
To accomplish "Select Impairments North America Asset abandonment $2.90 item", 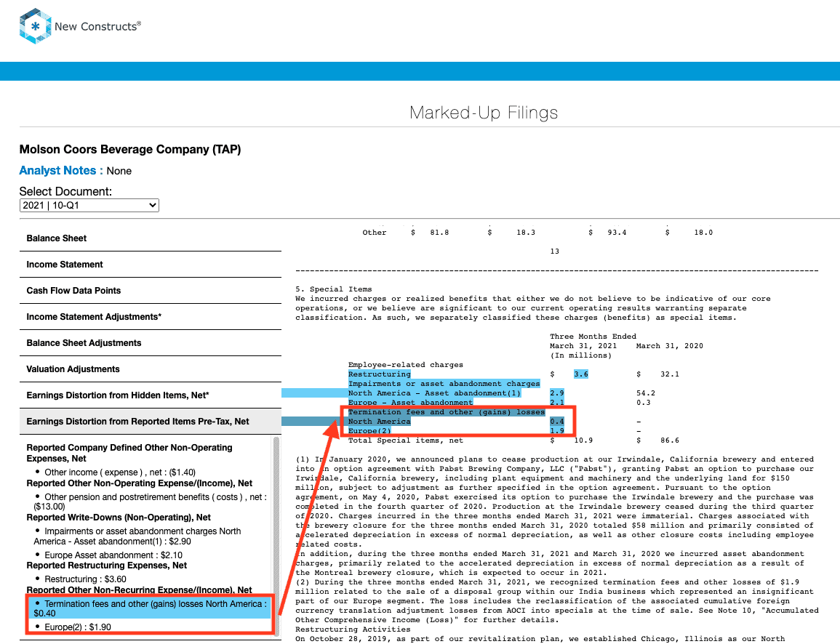I will coord(137,536).
